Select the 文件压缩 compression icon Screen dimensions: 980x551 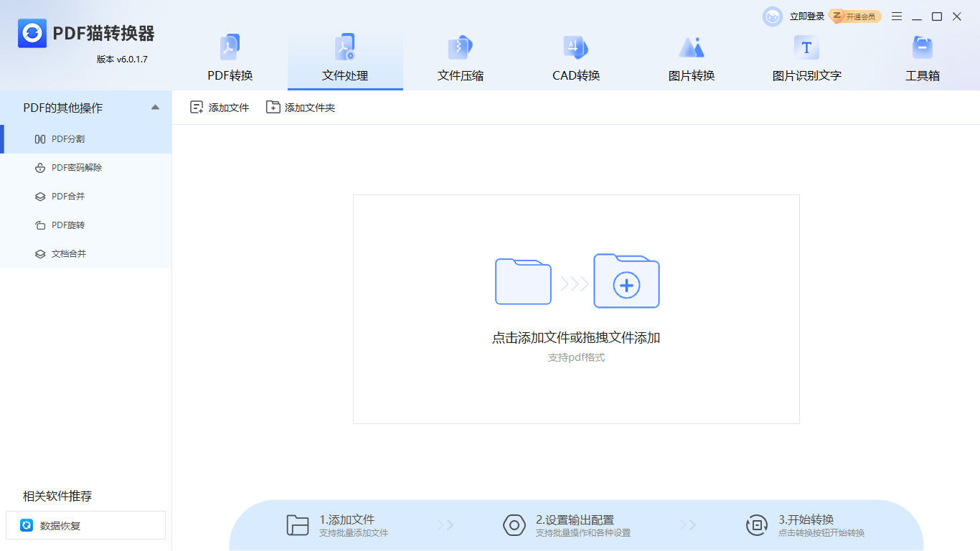tap(460, 47)
